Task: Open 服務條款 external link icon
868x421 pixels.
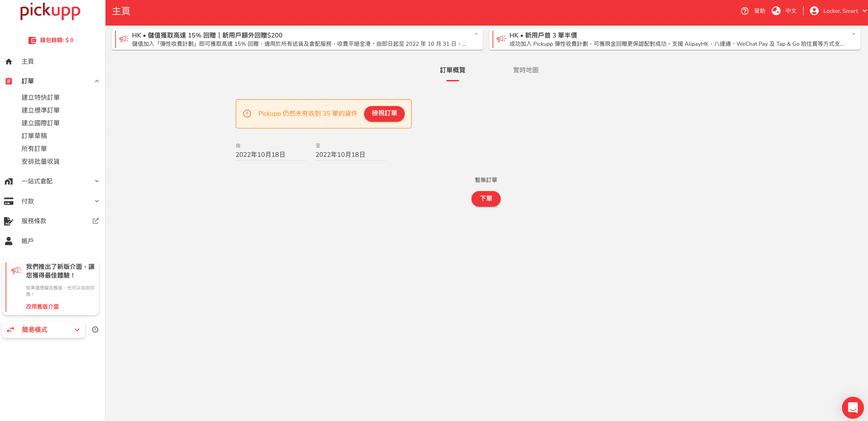Action: 95,221
